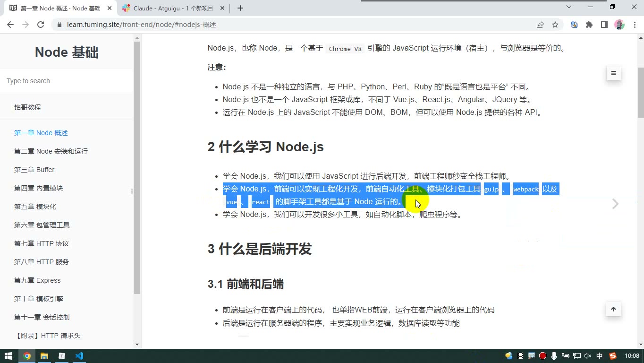Image resolution: width=644 pixels, height=363 pixels.
Task: Open 【附录】HTTP 请求头 link
Action: [x=47, y=336]
